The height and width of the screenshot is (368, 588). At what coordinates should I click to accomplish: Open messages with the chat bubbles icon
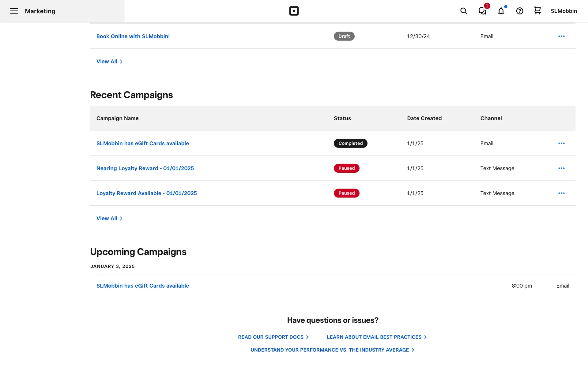point(482,11)
